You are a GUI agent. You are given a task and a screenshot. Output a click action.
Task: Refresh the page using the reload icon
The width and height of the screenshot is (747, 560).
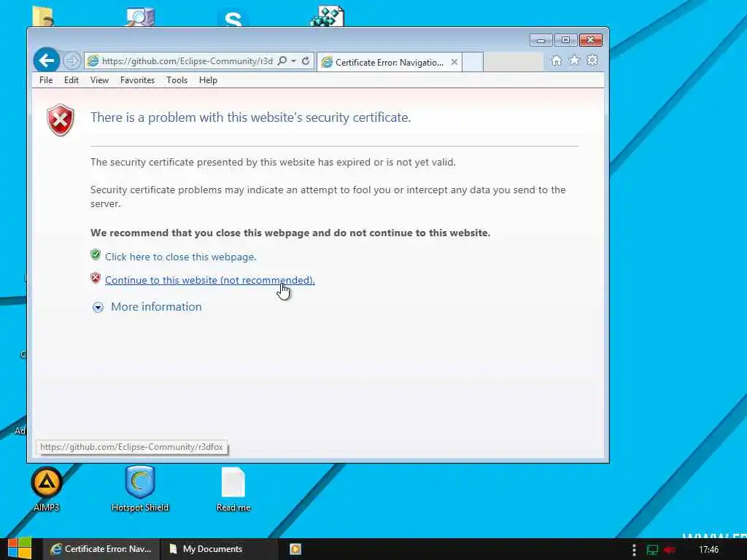[x=306, y=61]
